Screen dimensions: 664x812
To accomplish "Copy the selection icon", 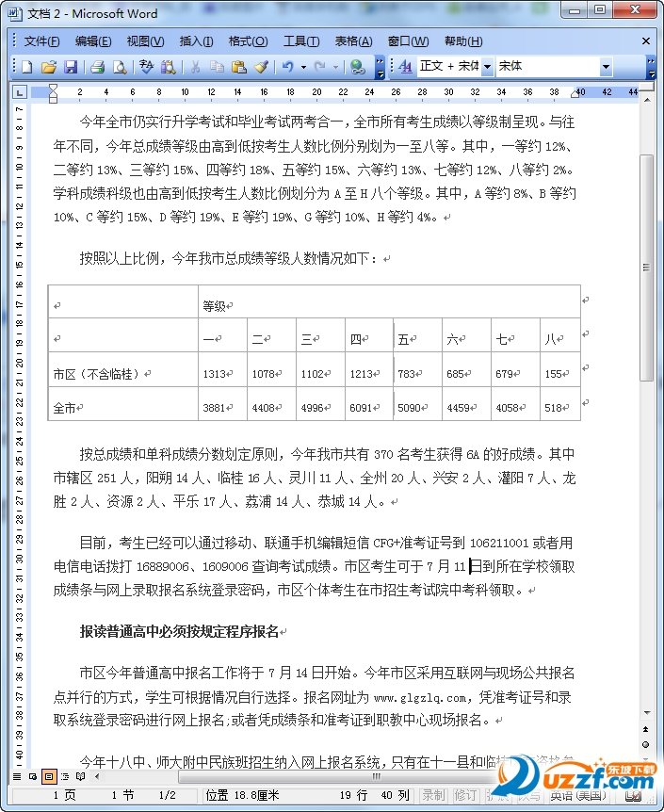I will tap(217, 66).
